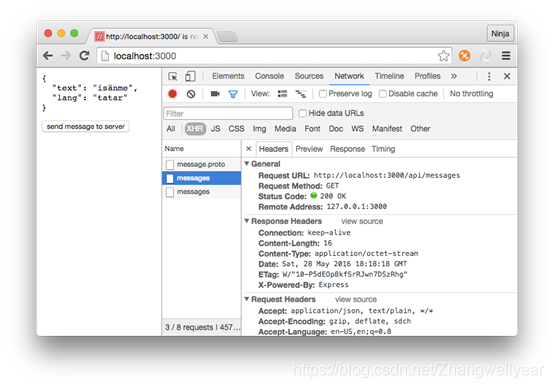This screenshot has height=388, width=554.
Task: Activate the inspect element picker
Action: pos(173,76)
